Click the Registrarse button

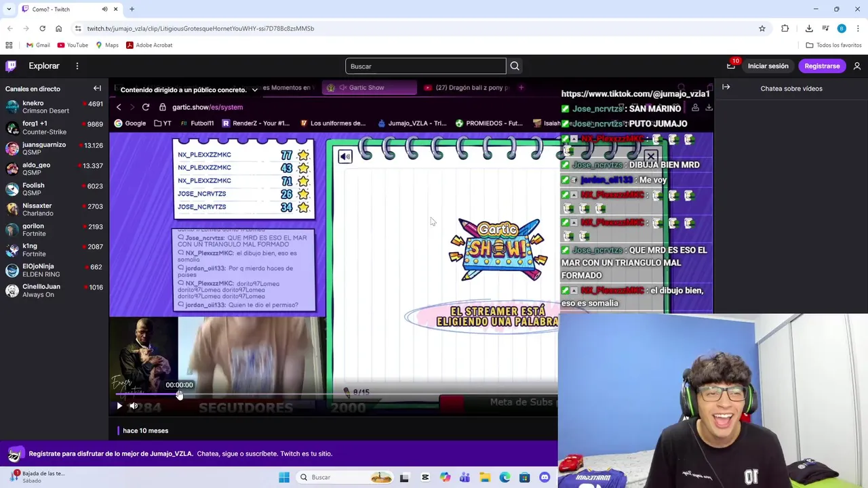822,66
